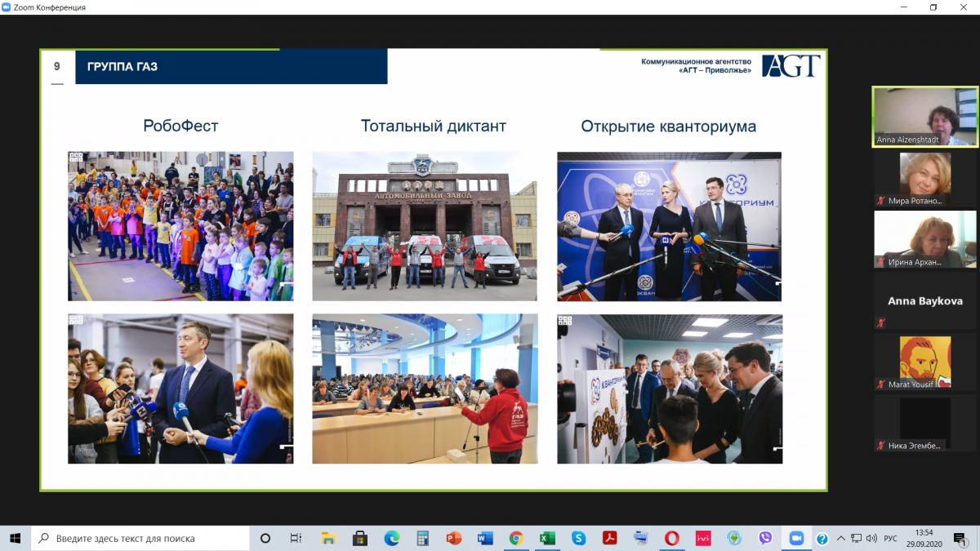Screen dimensions: 980x551
Task: Open the Windows Start menu
Action: 16,538
